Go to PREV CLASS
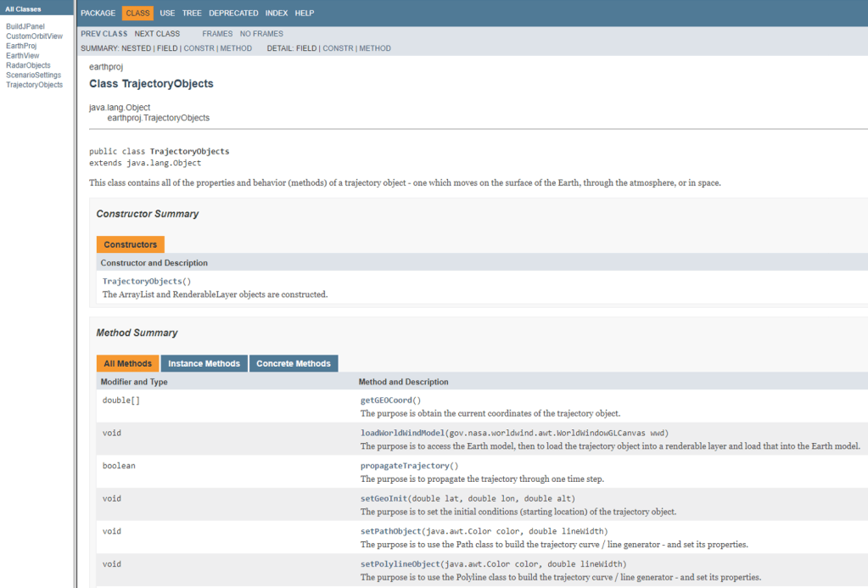 click(x=104, y=34)
